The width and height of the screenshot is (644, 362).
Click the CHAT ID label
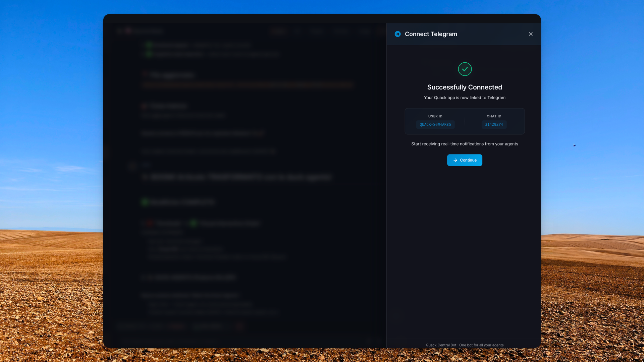pyautogui.click(x=494, y=116)
